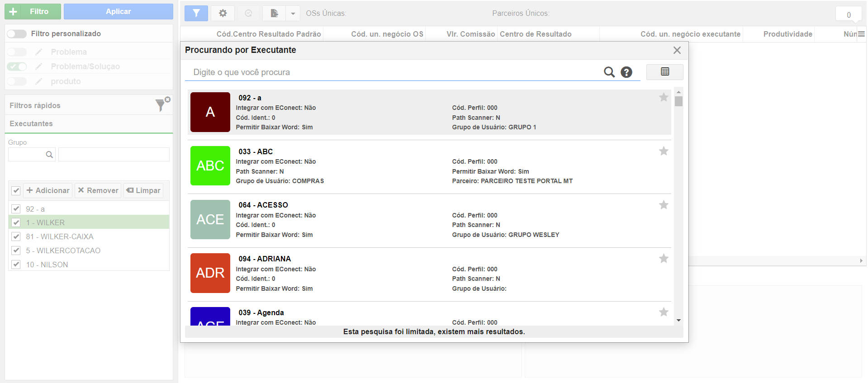Image resolution: width=868 pixels, height=383 pixels.
Task: Open the gear settings toolbar icon
Action: 223,13
